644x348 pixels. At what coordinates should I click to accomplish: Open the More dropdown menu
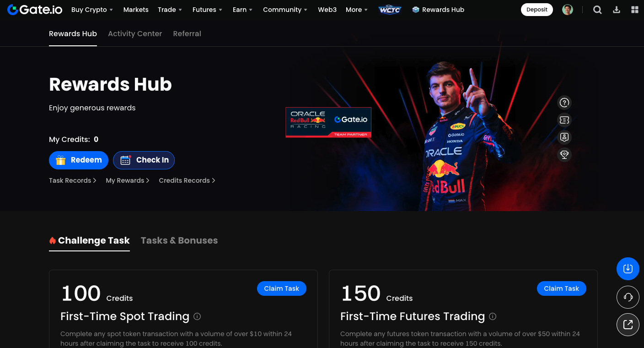(x=357, y=10)
